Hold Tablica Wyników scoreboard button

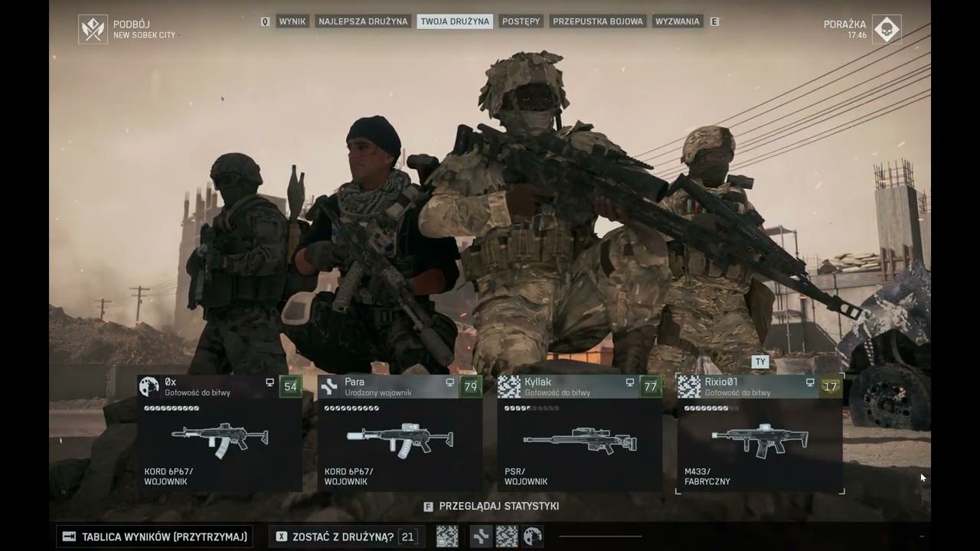click(x=155, y=536)
